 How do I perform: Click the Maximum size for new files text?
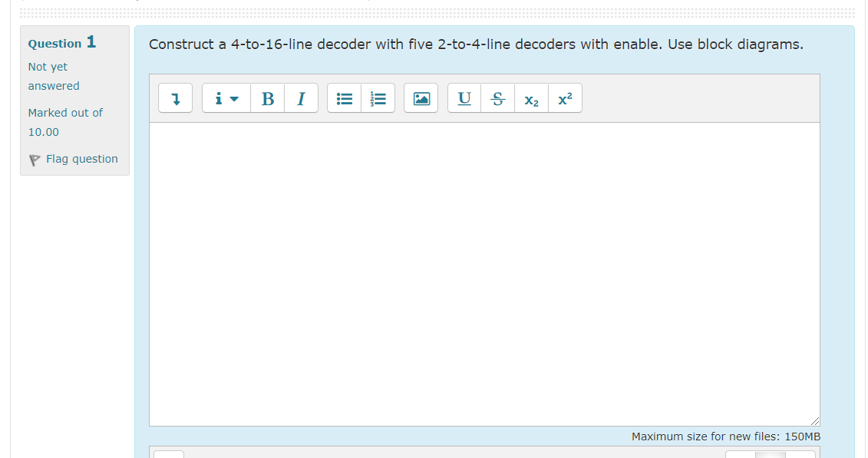725,436
